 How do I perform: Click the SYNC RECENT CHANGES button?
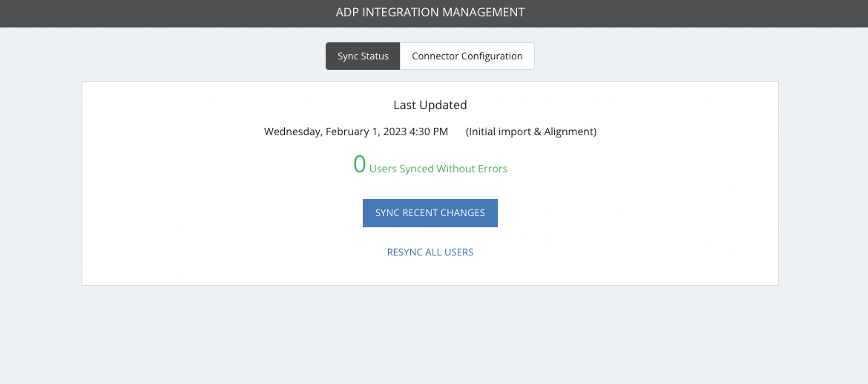(430, 212)
